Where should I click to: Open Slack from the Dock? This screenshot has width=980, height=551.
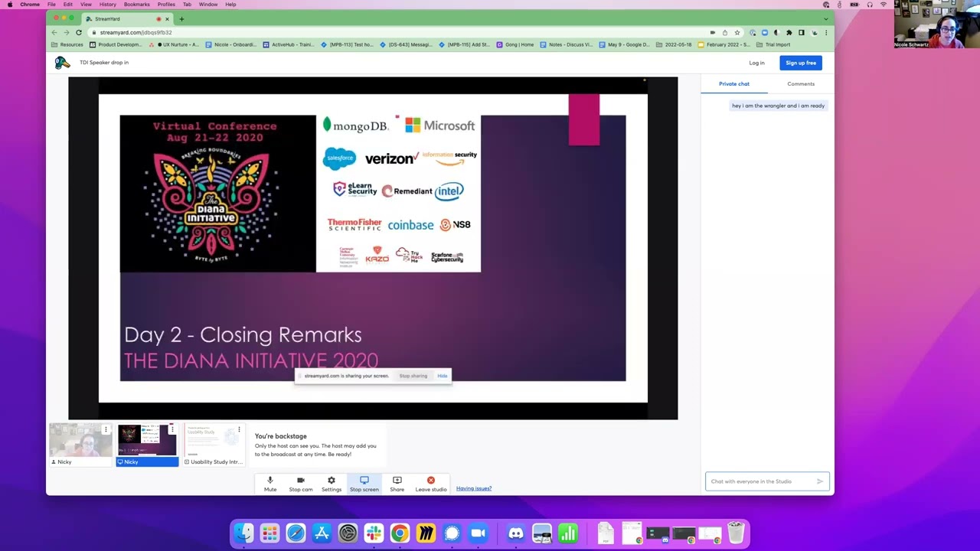click(x=374, y=533)
